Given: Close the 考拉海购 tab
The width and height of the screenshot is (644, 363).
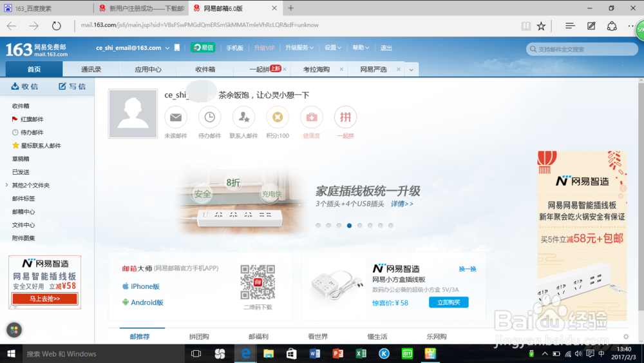Looking at the screenshot, I should (342, 70).
